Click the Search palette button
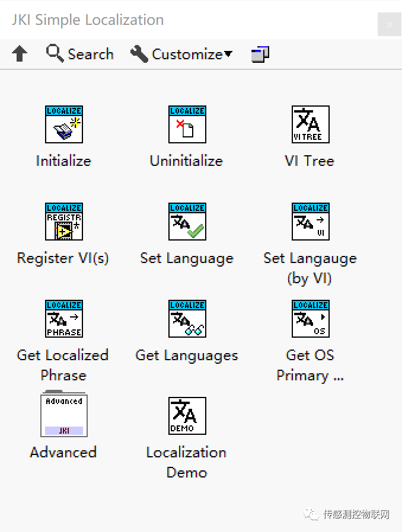402x532 pixels. pyautogui.click(x=80, y=55)
